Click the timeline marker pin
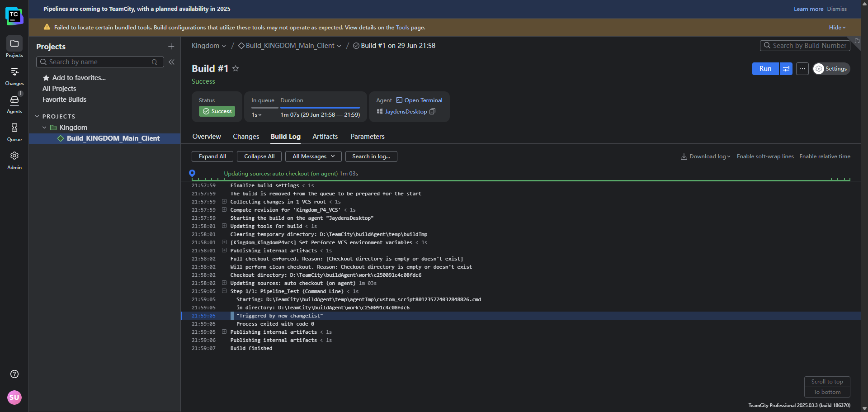Screen dimensions: 868x412 click(x=192, y=173)
